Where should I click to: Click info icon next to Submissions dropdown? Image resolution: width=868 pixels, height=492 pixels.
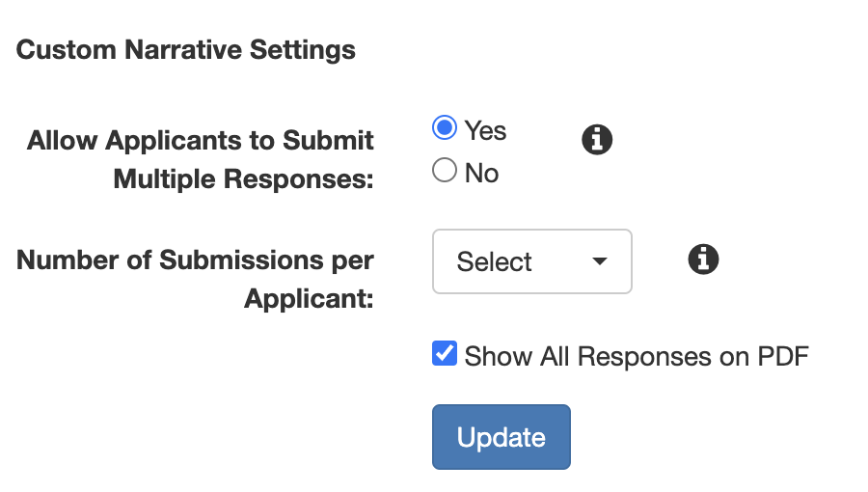(x=703, y=259)
